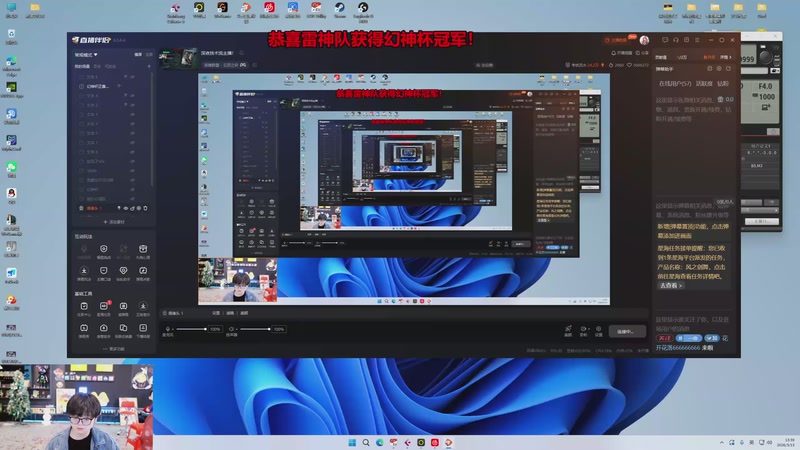This screenshot has height=450, width=800.
Task: Switch to the 竖屏 portrait tab
Action: coord(149,55)
